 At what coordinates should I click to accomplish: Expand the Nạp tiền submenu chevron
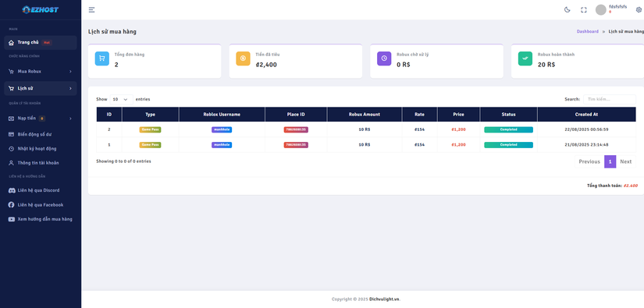[70, 119]
